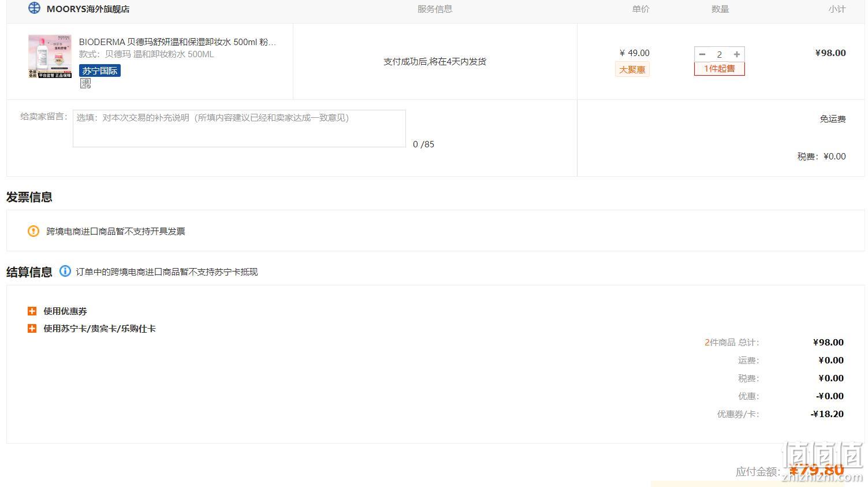Viewport: 868px width, 487px height.
Task: Click the quantity field showing 2
Action: pyautogui.click(x=720, y=54)
